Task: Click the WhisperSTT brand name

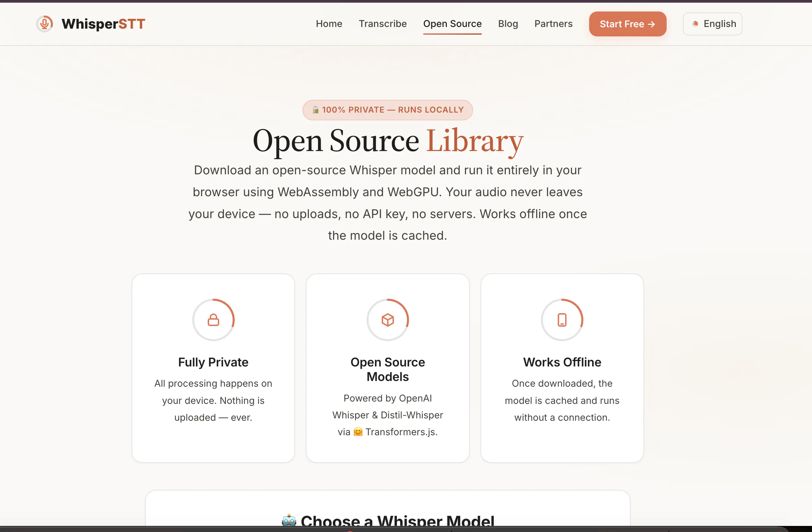Action: [104, 24]
